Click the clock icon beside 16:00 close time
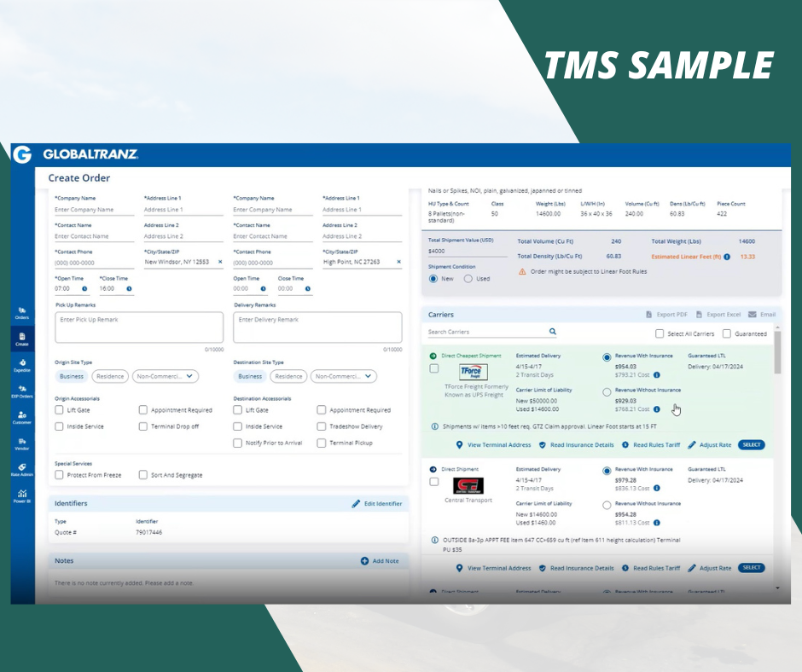 pyautogui.click(x=130, y=289)
